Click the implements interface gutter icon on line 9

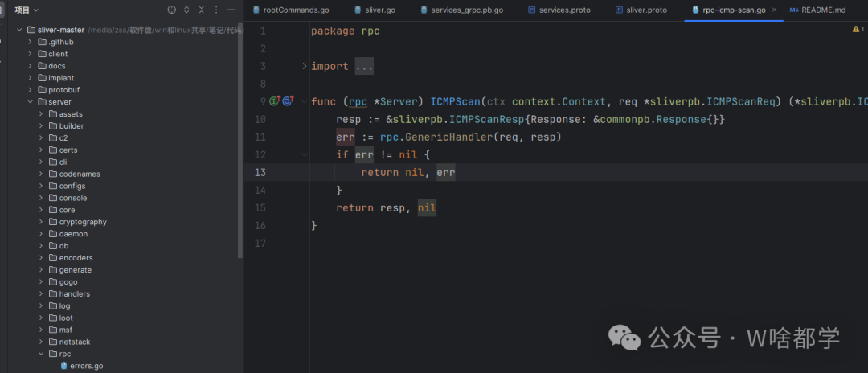tap(274, 101)
